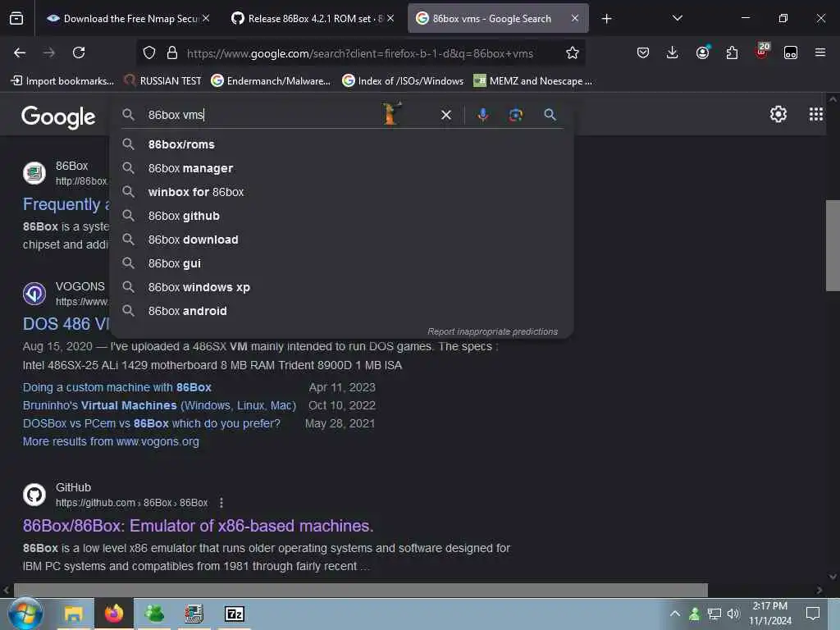The width and height of the screenshot is (840, 630).
Task: Open tracking protection shield icon
Action: pyautogui.click(x=149, y=52)
